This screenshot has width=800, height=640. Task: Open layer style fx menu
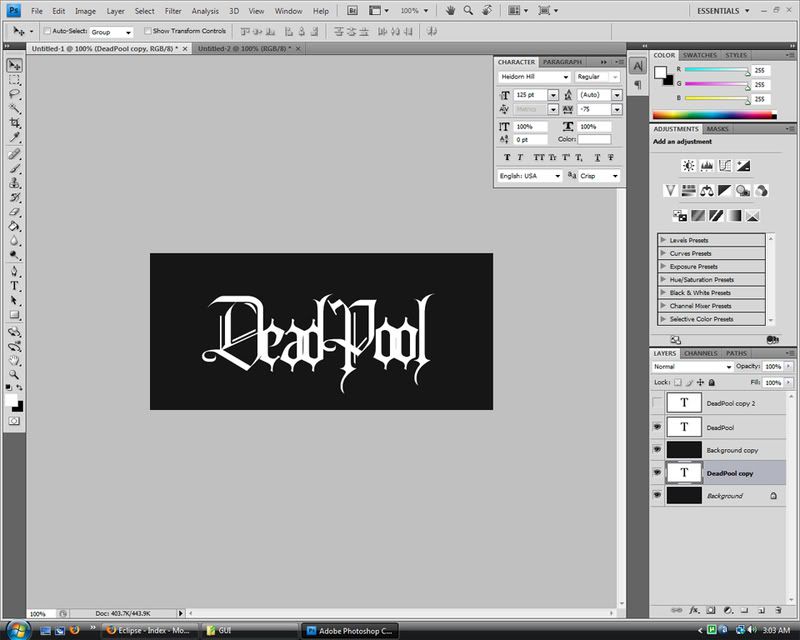pos(694,610)
